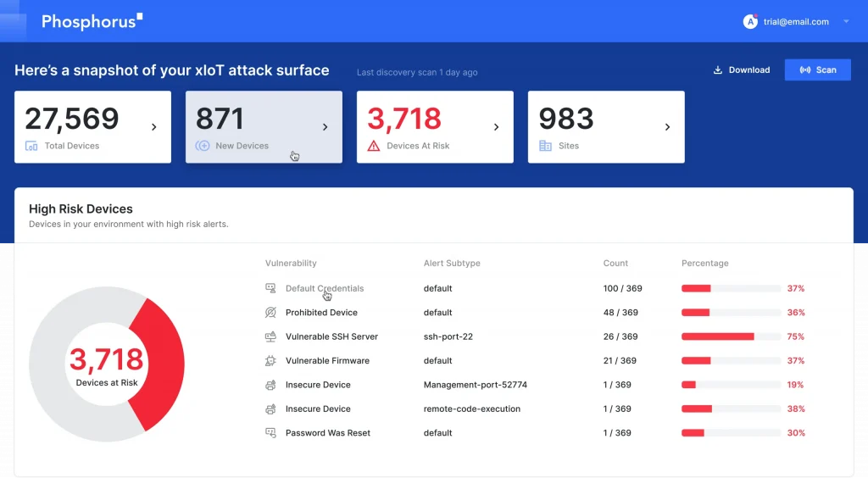868x478 pixels.
Task: Click the red donut chart segment
Action: [161, 364]
